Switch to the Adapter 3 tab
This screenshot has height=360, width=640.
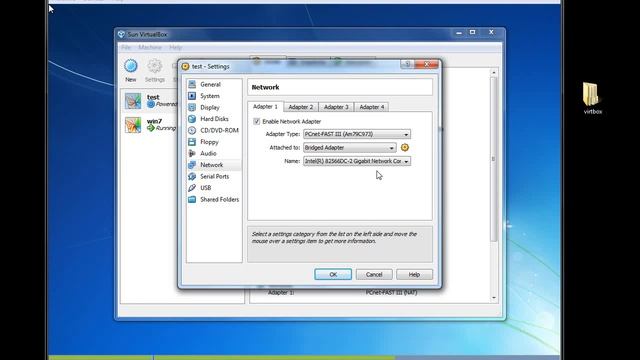336,107
